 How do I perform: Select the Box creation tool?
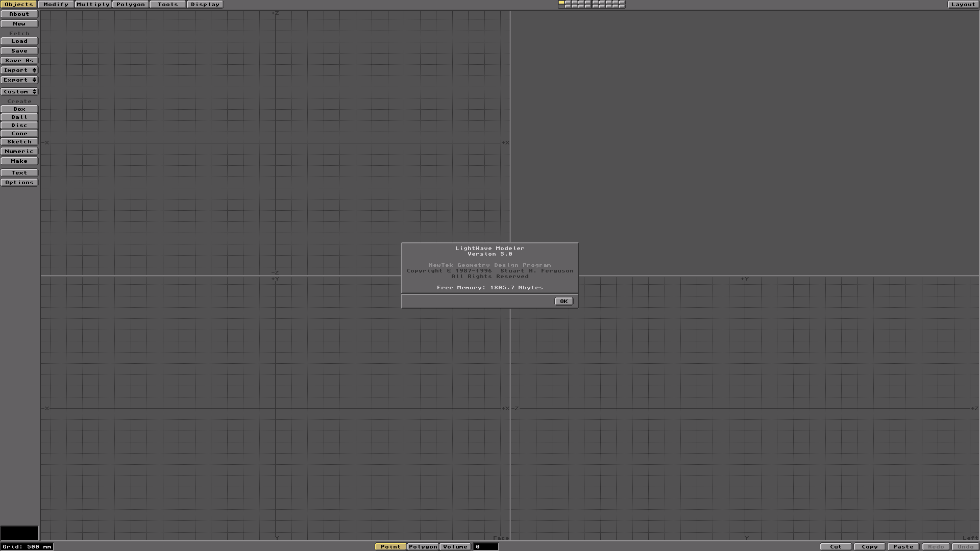pyautogui.click(x=19, y=109)
